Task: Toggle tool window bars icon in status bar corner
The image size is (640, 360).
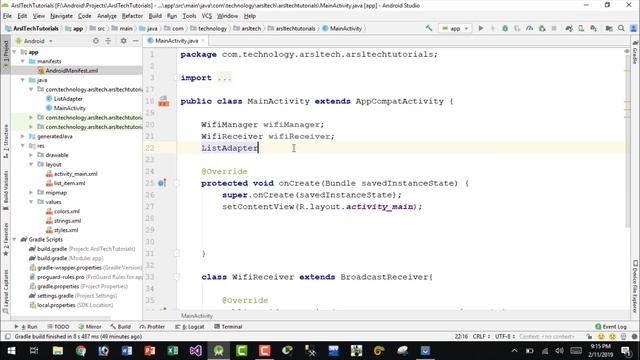Action: pos(7,336)
